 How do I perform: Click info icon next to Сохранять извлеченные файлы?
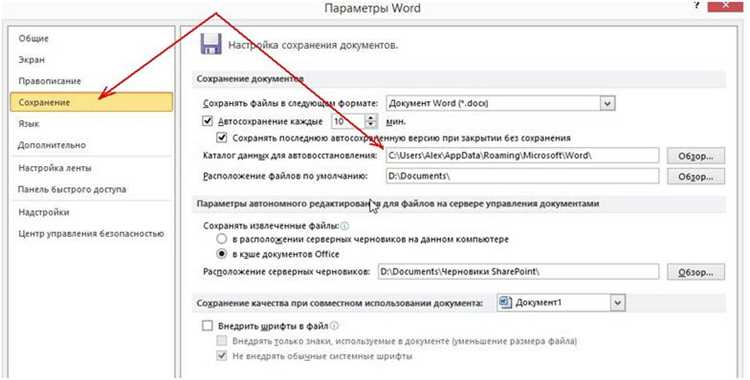pyautogui.click(x=344, y=225)
